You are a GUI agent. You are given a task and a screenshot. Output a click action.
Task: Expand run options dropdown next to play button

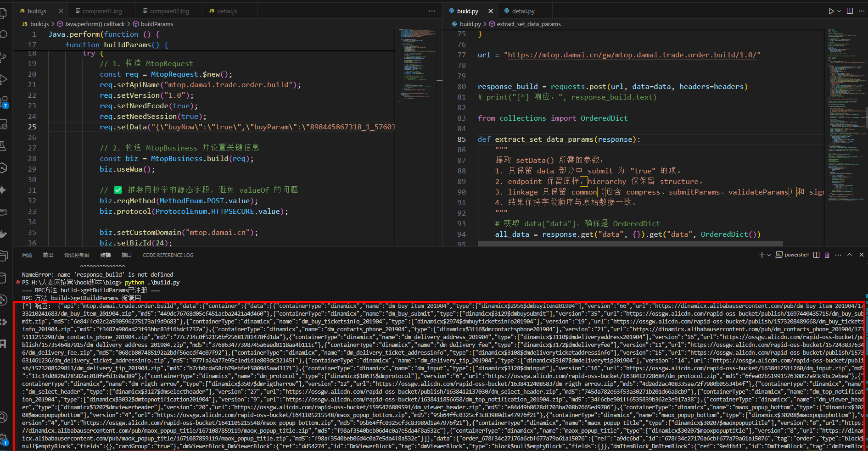coord(839,11)
